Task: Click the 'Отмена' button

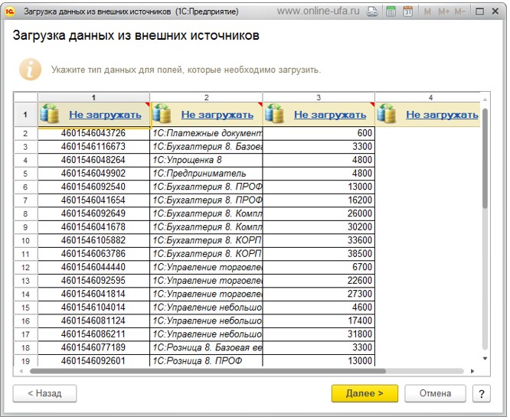Action: click(435, 393)
